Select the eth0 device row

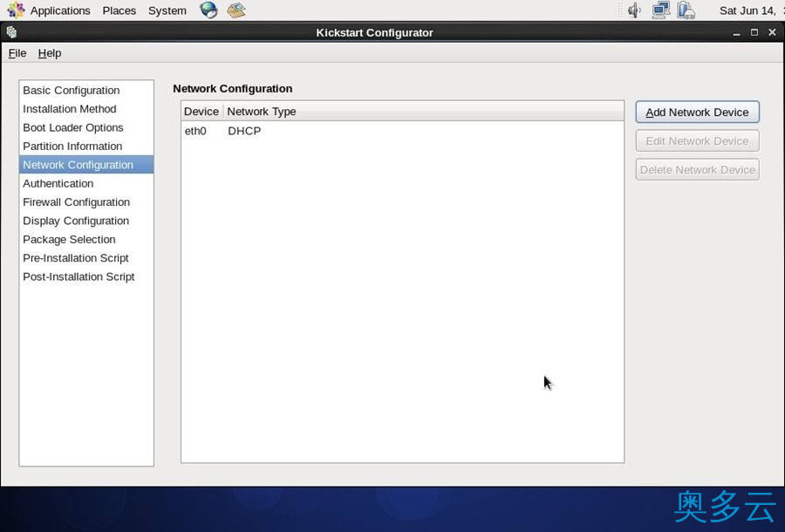tap(402, 131)
